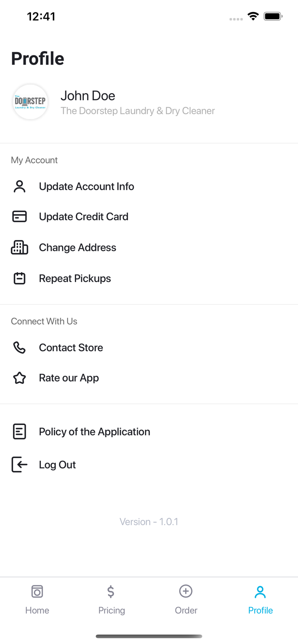The image size is (298, 644).
Task: Tap the Doorstep Laundry profile logo
Action: (30, 102)
